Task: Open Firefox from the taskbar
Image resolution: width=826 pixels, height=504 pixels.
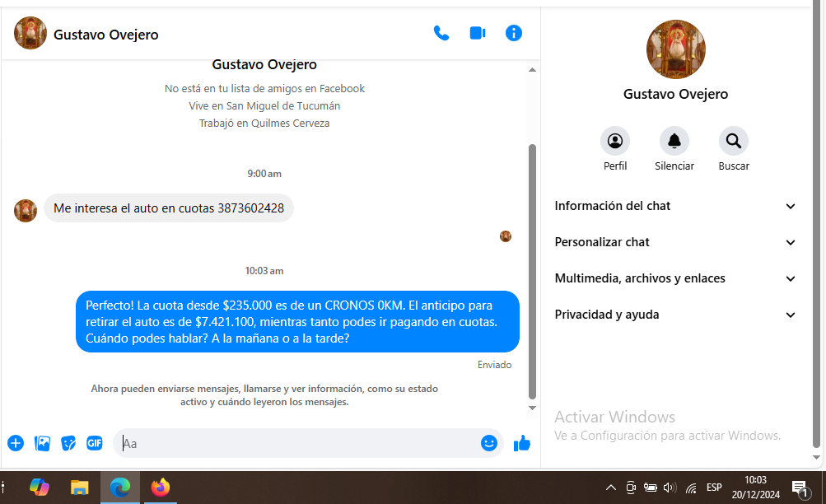Action: (x=160, y=488)
